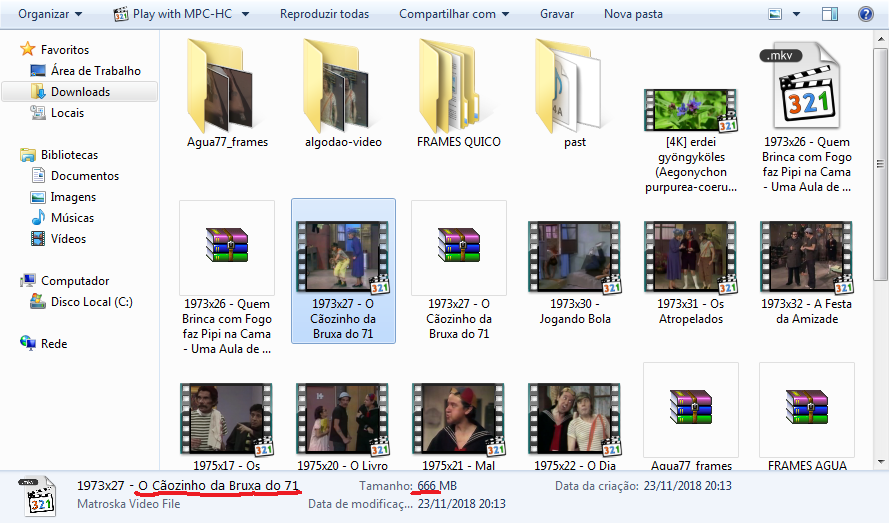
Task: Select the 1973x31 Os Atropelados video
Action: 691,256
